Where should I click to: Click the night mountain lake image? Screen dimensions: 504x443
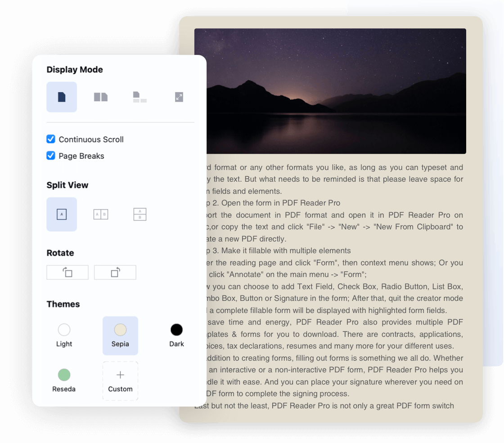(x=330, y=91)
